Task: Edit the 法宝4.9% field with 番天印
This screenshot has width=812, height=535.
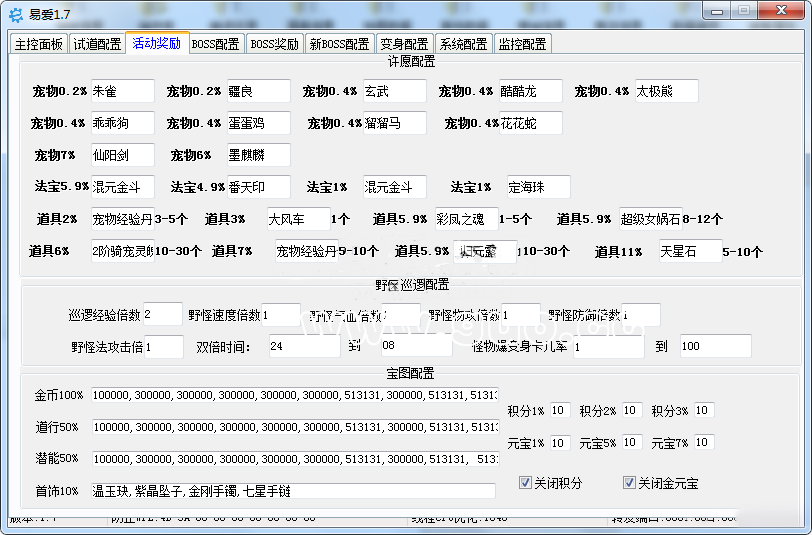Action: 258,187
